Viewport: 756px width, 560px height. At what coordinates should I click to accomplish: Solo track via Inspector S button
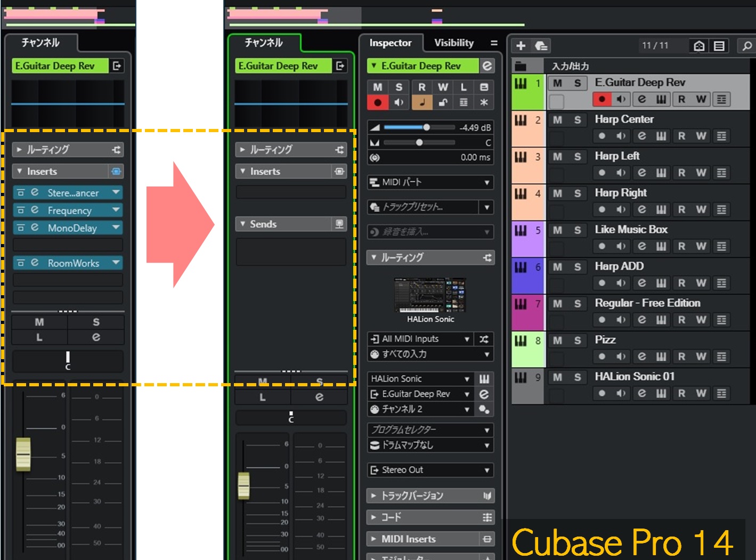(399, 87)
